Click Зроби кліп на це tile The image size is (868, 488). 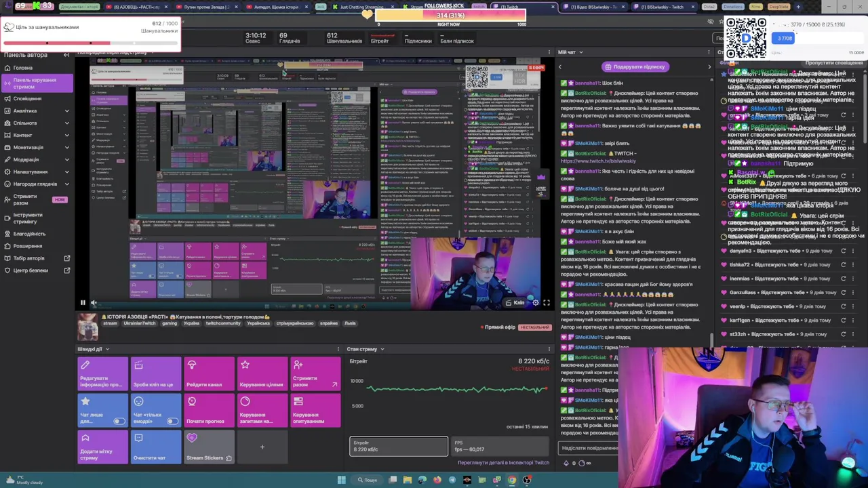155,374
